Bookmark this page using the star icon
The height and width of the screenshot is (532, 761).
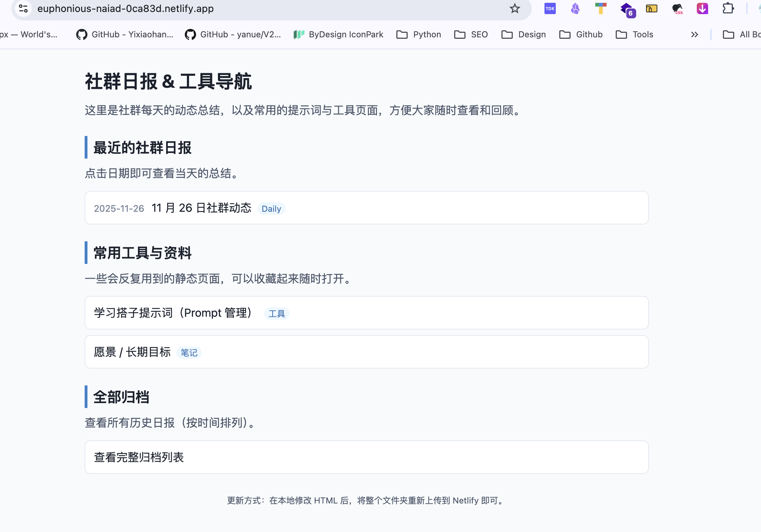(x=515, y=8)
